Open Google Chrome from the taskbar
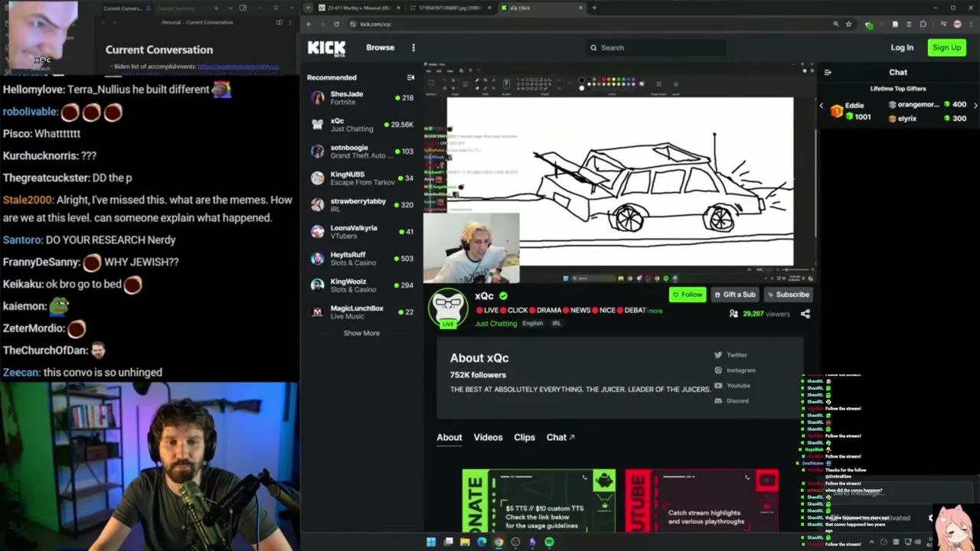Image resolution: width=980 pixels, height=551 pixels. (498, 542)
